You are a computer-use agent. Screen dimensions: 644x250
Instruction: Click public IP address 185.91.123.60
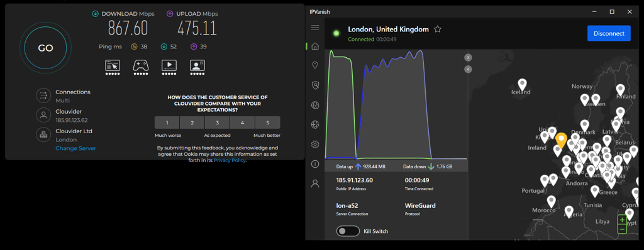(354, 180)
